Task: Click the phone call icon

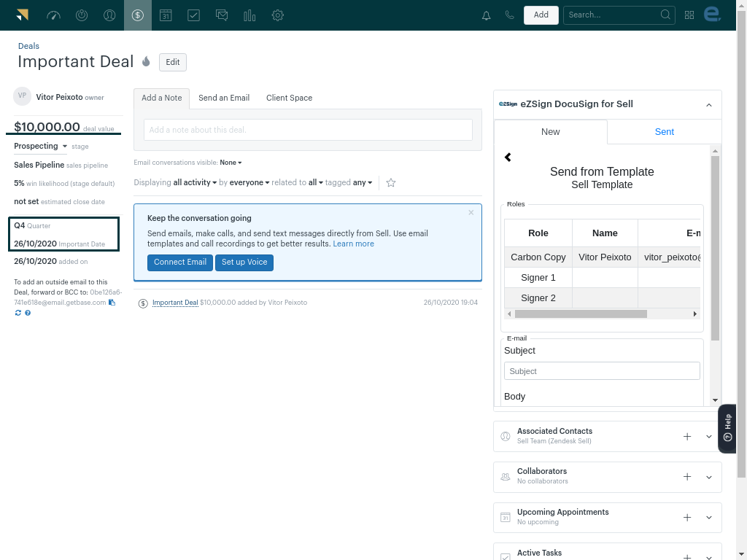Action: coord(509,15)
